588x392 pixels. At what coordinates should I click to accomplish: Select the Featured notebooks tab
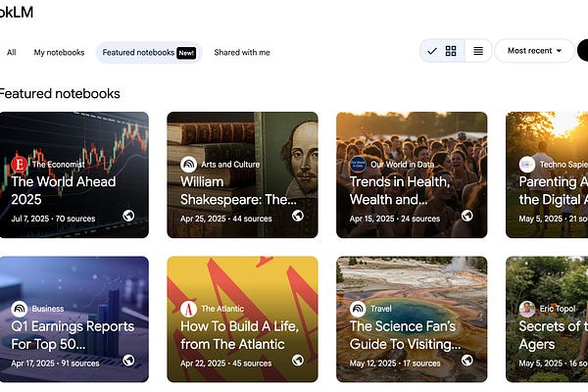click(x=149, y=53)
